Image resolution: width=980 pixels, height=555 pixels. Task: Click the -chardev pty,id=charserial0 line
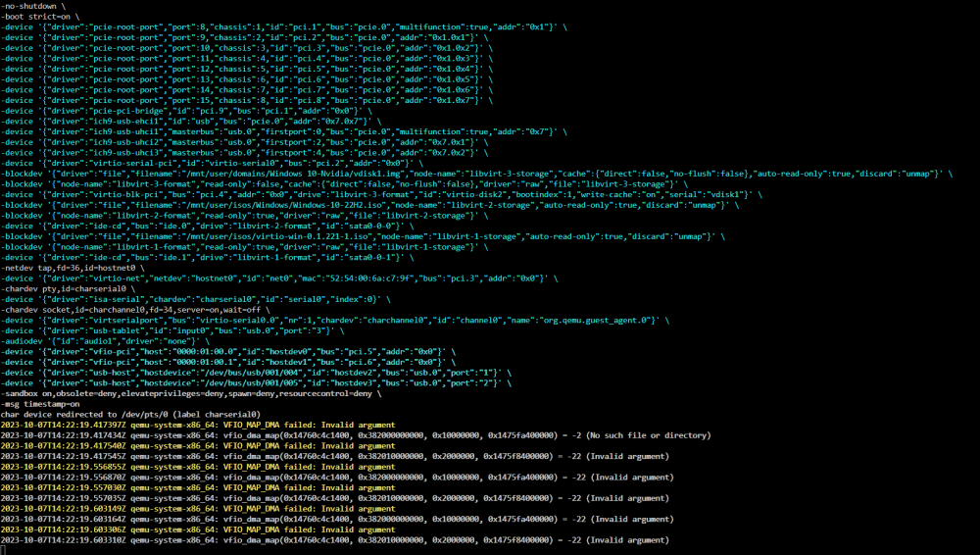pyautogui.click(x=68, y=289)
